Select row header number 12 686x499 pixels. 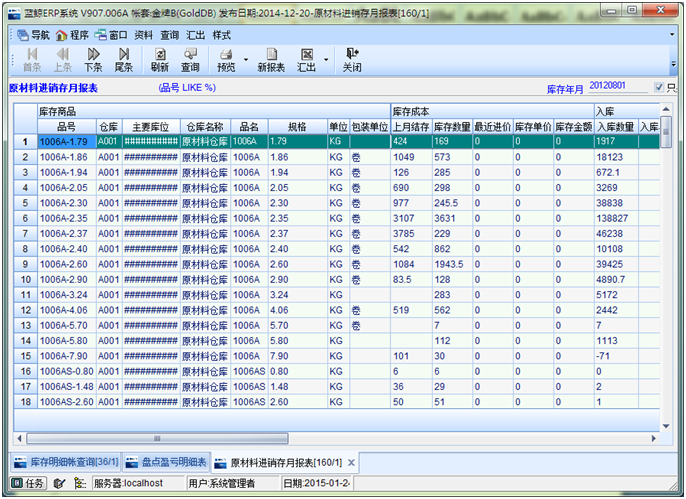[25, 310]
